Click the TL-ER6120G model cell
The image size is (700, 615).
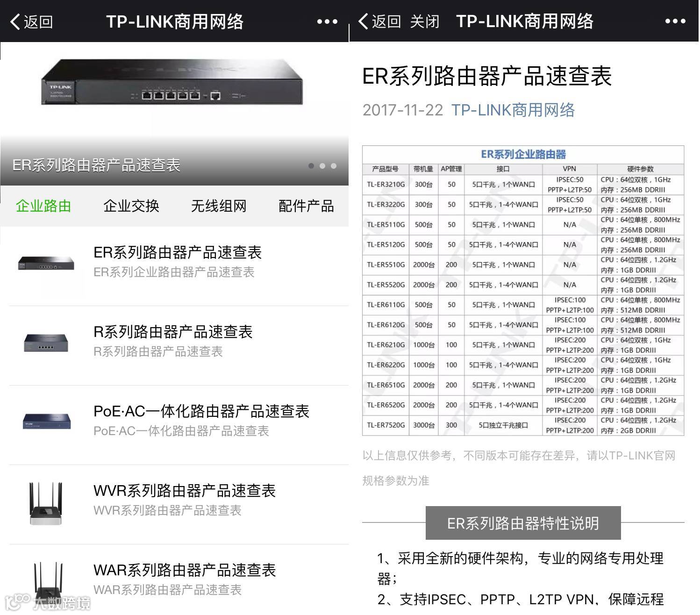[x=386, y=325]
